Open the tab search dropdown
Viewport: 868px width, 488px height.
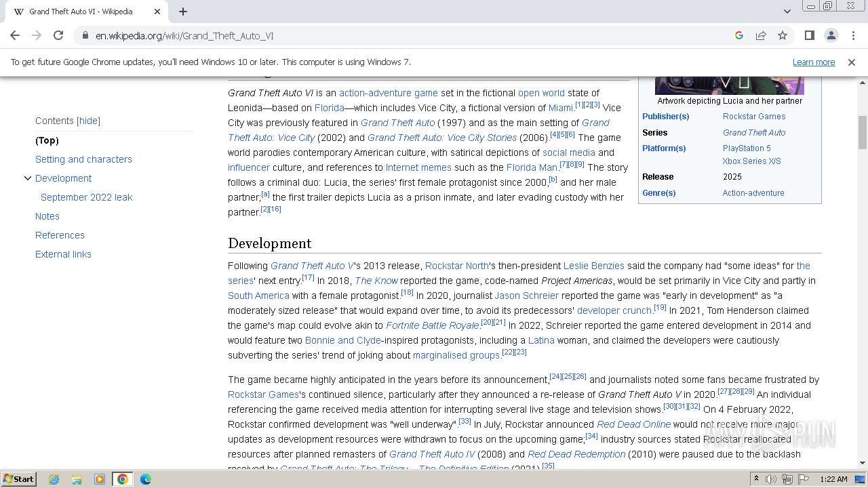(x=787, y=12)
